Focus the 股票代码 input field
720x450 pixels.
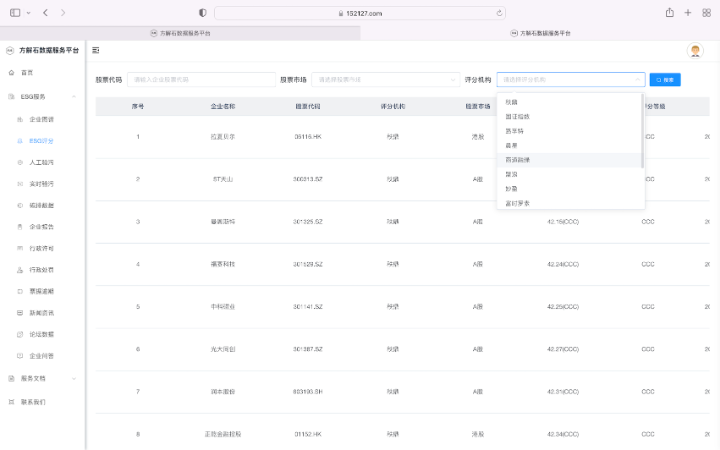(201, 79)
